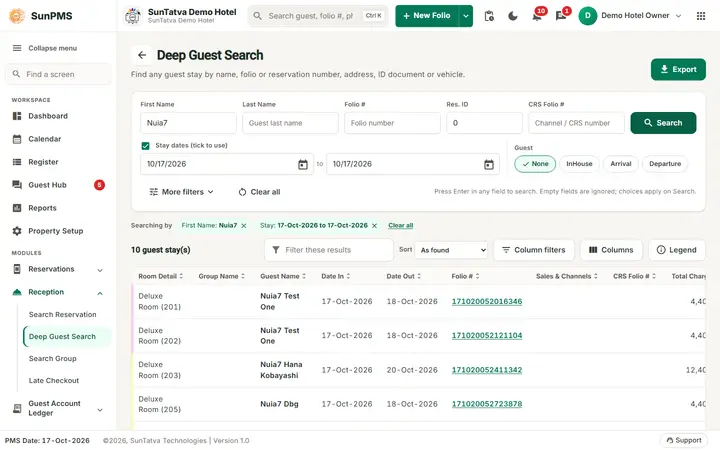720x450 pixels.
Task: Open New Folio dropdown arrow
Action: click(x=466, y=16)
